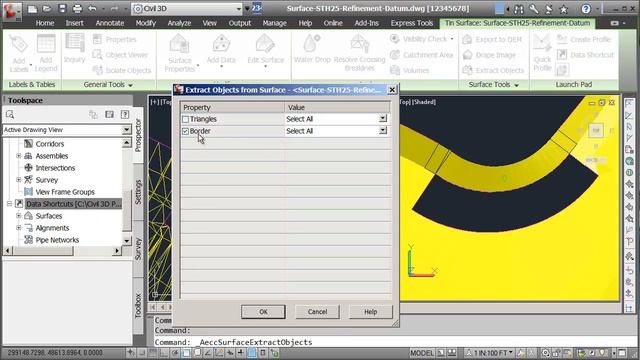
Task: Expand the Survey tree node
Action: tap(19, 180)
